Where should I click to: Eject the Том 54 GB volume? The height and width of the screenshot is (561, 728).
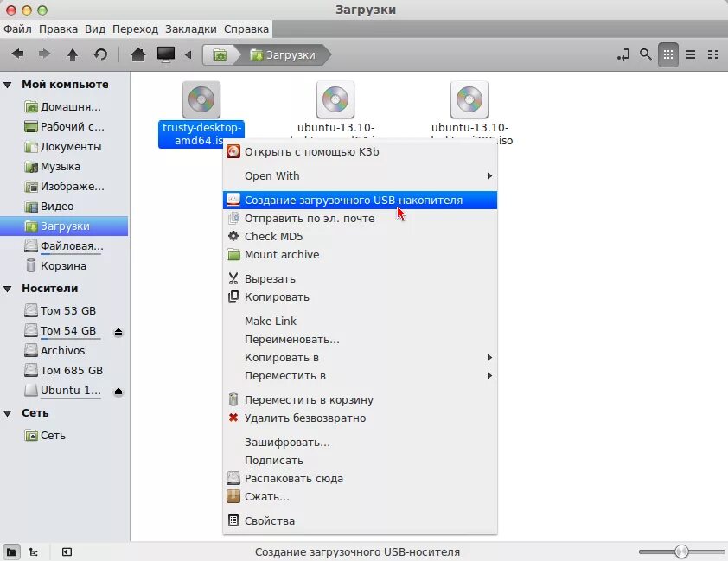[x=118, y=331]
